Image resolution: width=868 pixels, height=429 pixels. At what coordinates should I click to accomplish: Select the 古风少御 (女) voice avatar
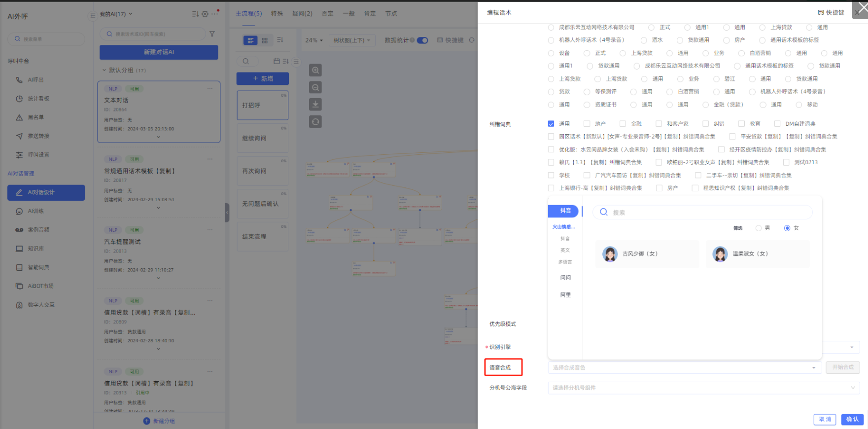tap(610, 254)
